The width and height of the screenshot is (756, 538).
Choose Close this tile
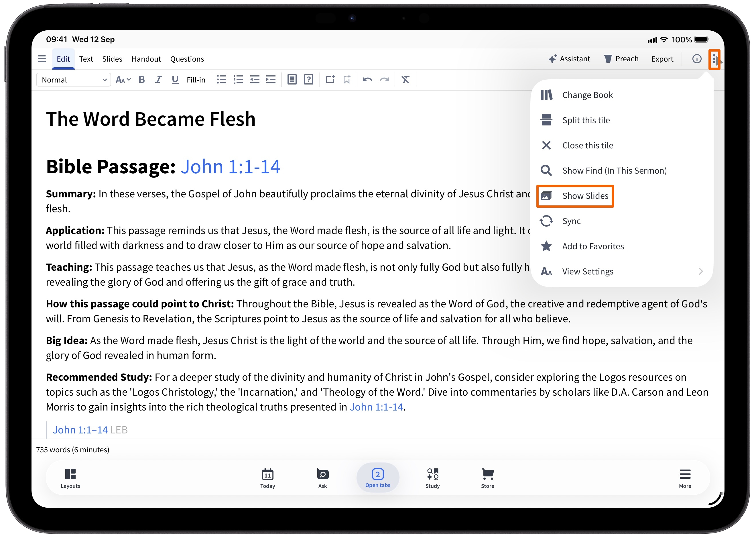(622, 146)
